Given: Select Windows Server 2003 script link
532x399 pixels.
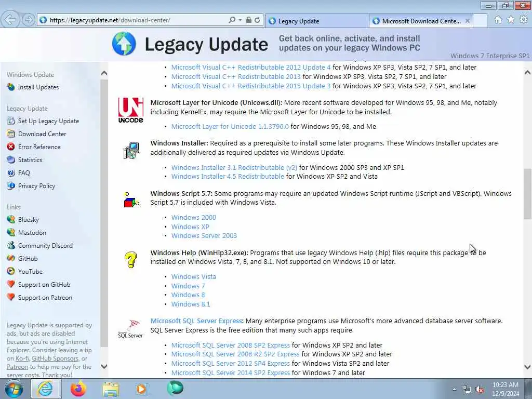Looking at the screenshot, I should click(x=204, y=235).
